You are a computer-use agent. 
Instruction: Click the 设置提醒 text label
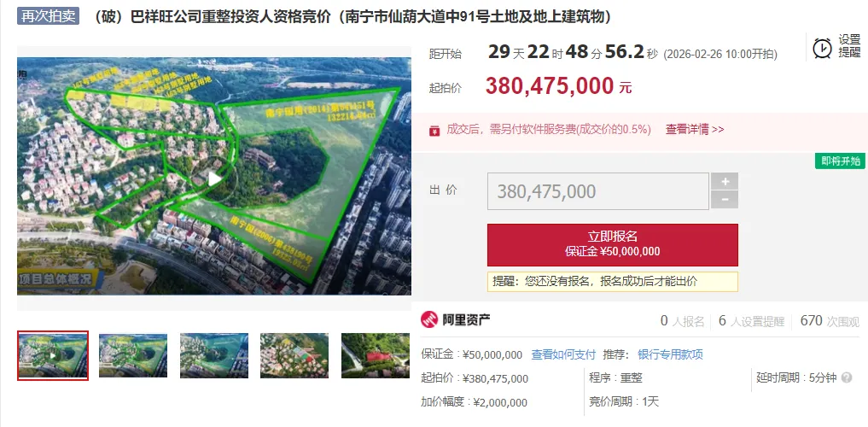[849, 46]
